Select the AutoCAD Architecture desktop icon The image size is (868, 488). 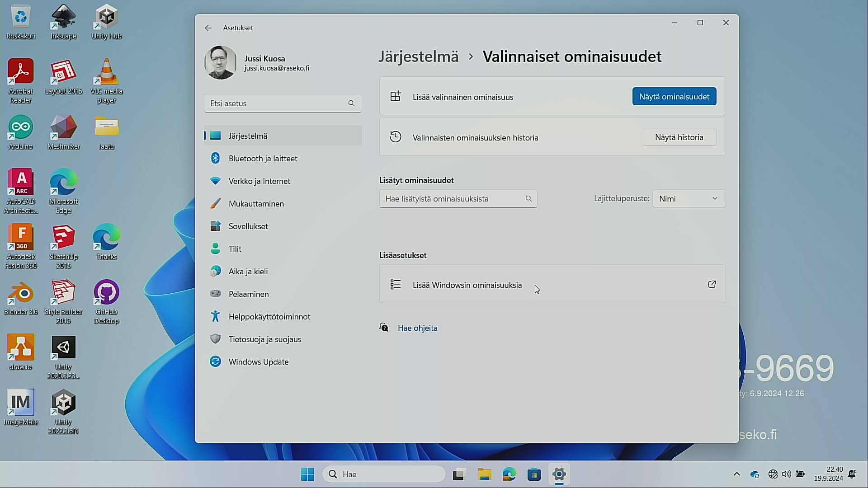tap(21, 192)
